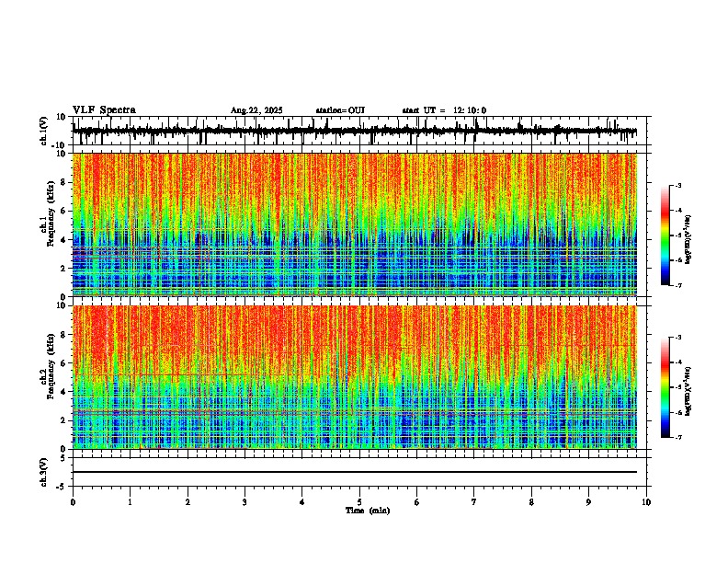Click the ch.1 color scale bar

click(x=665, y=236)
